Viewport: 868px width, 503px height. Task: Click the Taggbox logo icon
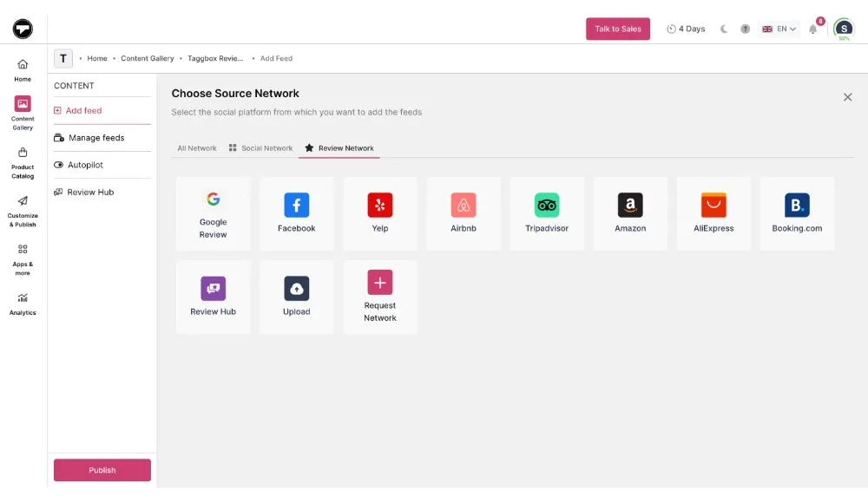[23, 29]
